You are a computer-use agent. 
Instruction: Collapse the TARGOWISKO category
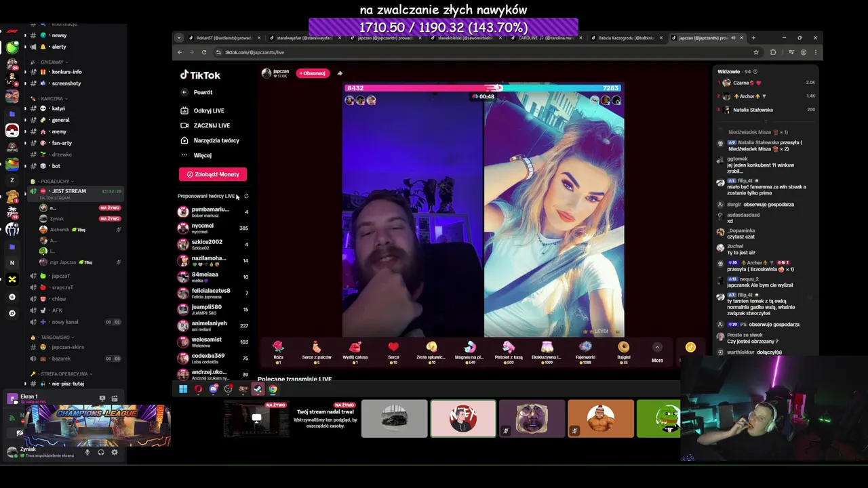pyautogui.click(x=54, y=338)
